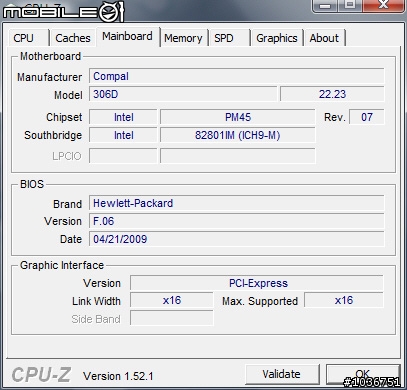
Task: Click the Validate button
Action: [282, 374]
